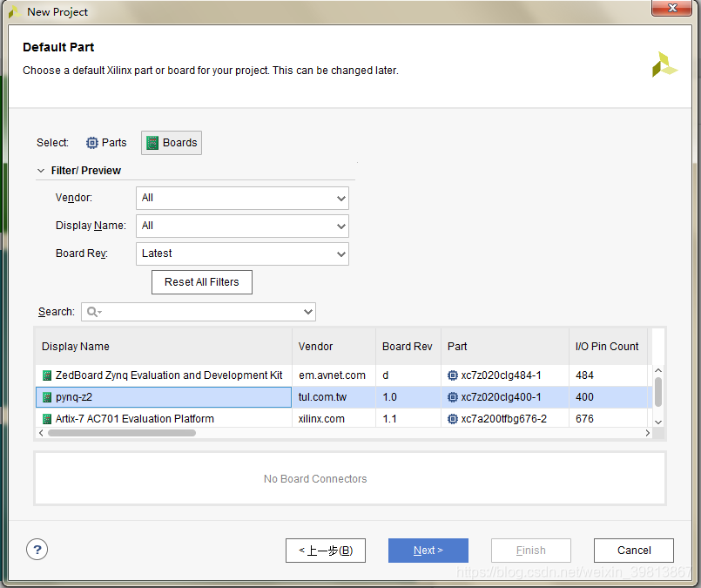Click the pynq-z2 row board icon

[x=47, y=397]
